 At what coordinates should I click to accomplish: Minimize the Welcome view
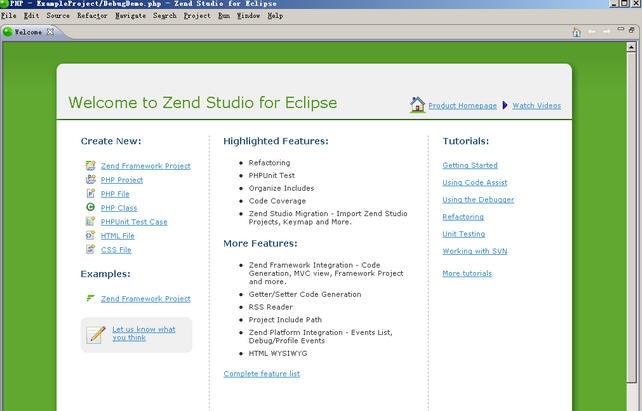coord(621,29)
